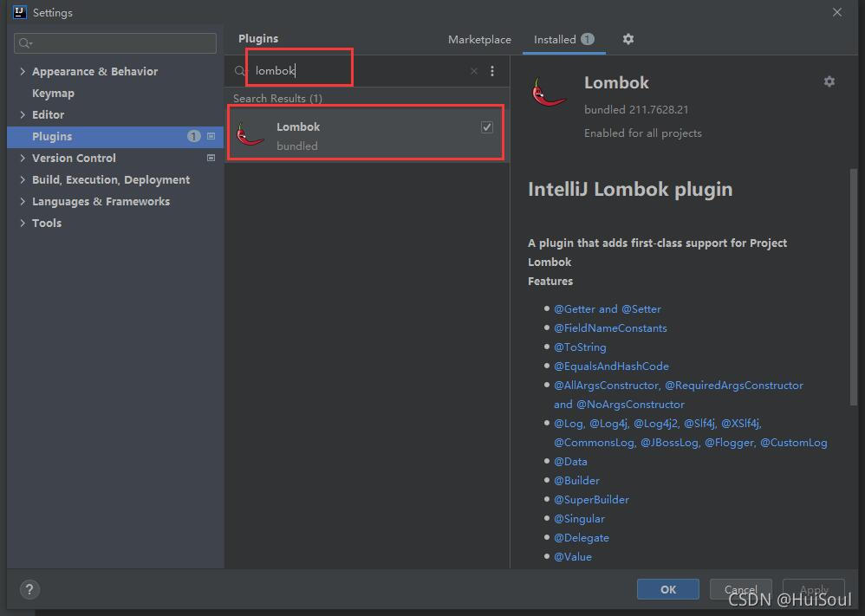Click the project-level icon next to Version Control
The width and height of the screenshot is (865, 616).
pos(211,158)
